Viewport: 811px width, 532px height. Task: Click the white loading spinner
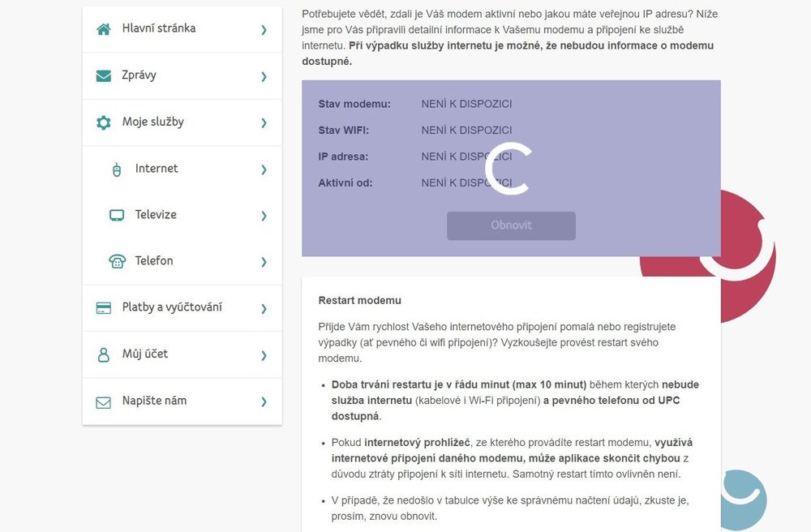[508, 169]
